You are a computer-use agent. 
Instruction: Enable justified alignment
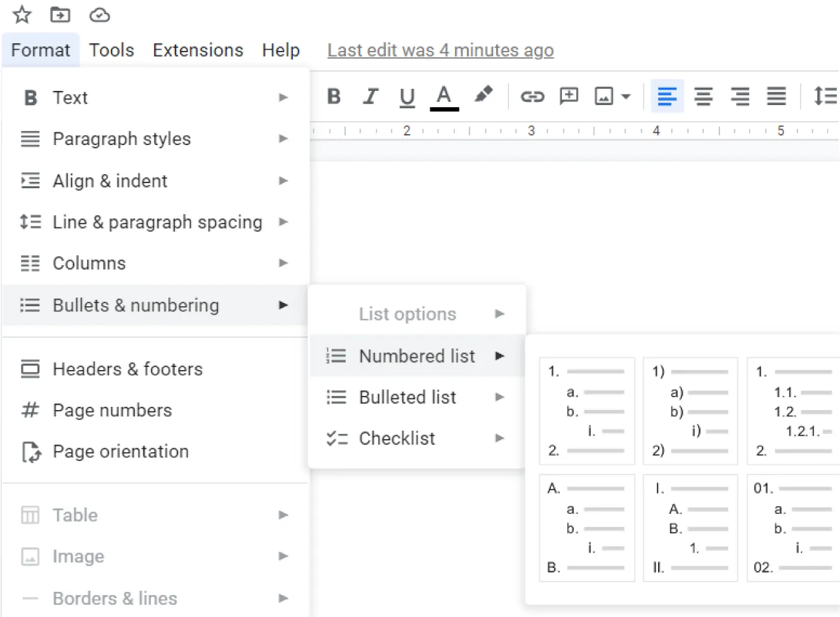point(776,96)
